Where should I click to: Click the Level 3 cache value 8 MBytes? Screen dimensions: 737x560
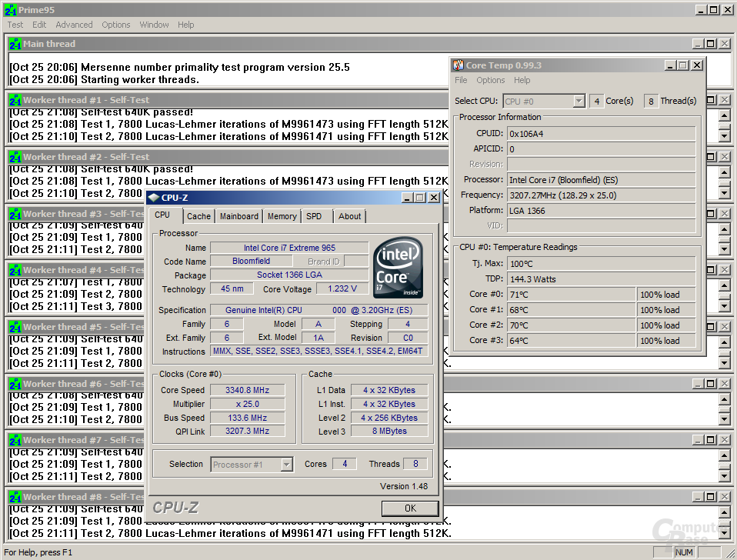tap(389, 432)
